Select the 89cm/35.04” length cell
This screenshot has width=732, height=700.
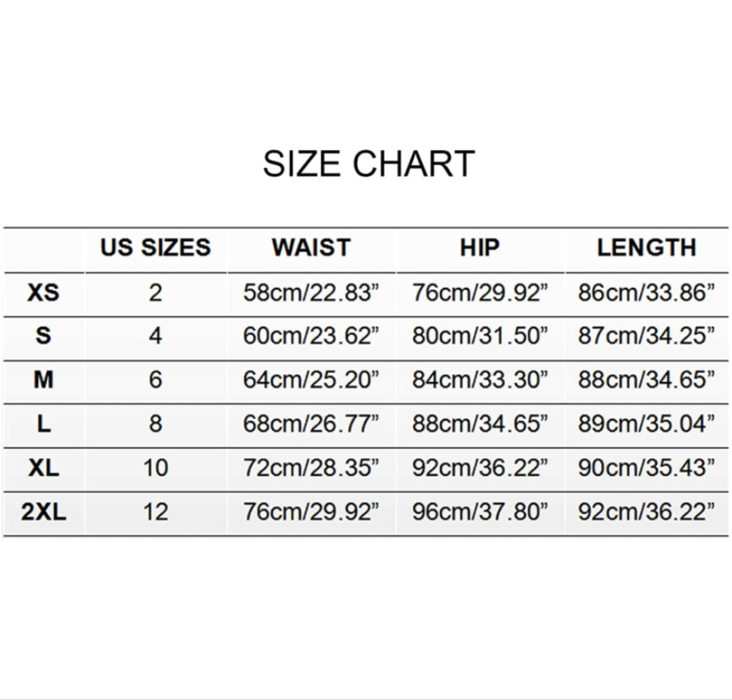646,424
